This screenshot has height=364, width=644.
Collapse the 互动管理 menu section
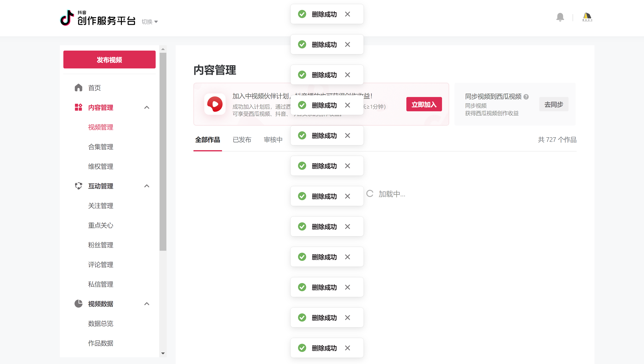pyautogui.click(x=147, y=186)
